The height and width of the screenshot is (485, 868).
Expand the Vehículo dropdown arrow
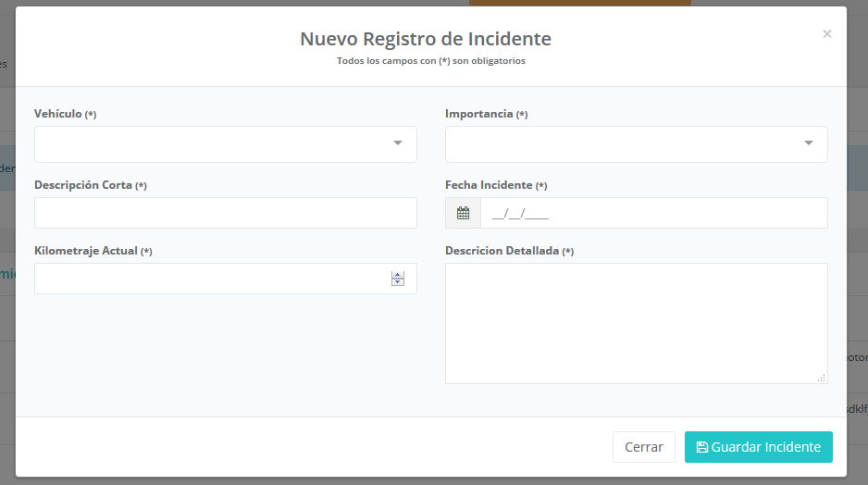point(398,143)
